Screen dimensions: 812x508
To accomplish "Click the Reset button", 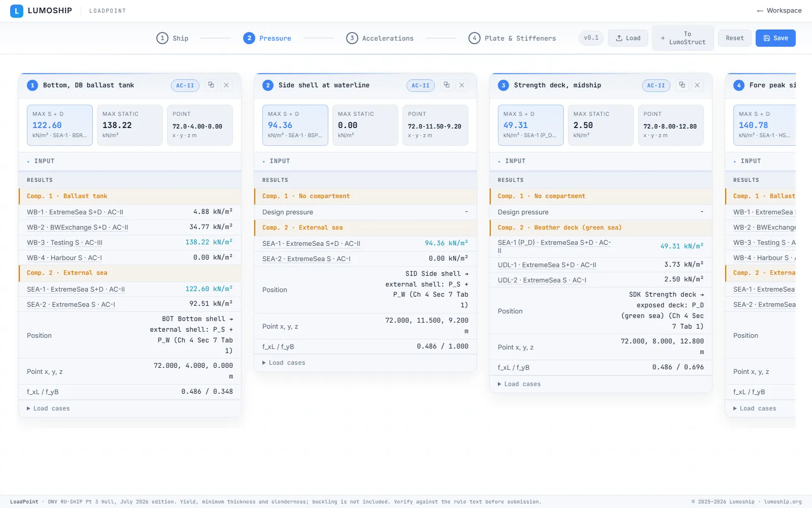I will pos(734,38).
